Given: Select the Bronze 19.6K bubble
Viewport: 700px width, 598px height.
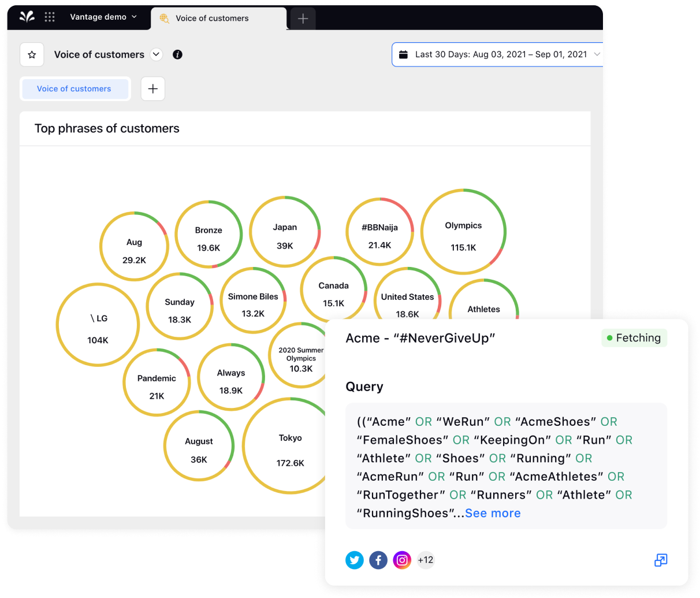Looking at the screenshot, I should click(208, 235).
